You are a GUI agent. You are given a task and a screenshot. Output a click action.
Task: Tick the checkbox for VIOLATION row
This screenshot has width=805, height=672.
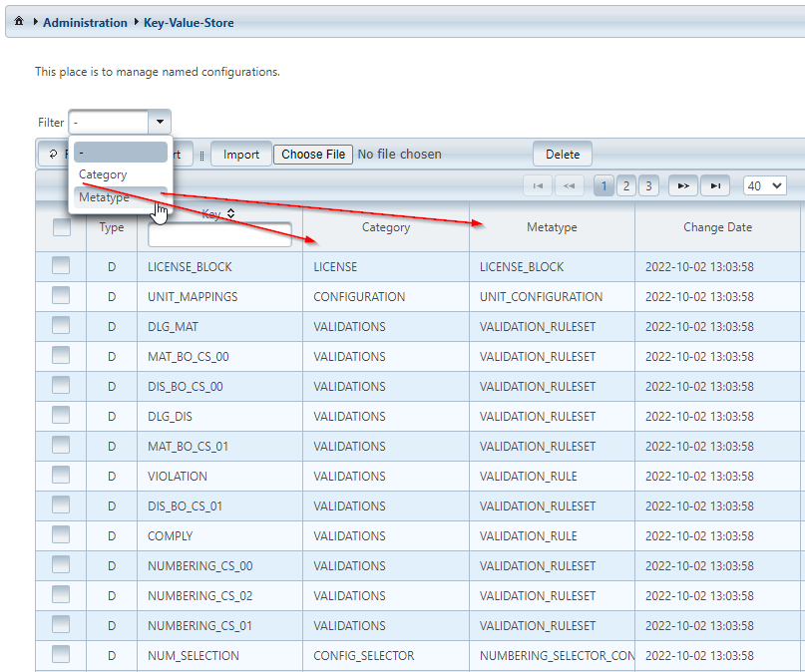coord(62,475)
